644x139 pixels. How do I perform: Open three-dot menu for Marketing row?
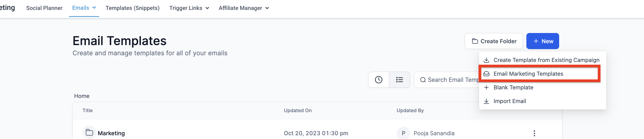[534, 133]
